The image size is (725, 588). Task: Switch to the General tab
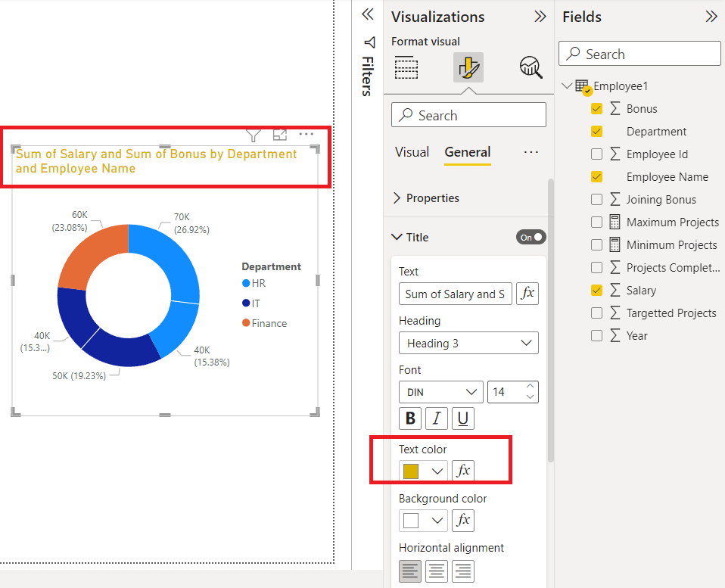click(x=468, y=152)
